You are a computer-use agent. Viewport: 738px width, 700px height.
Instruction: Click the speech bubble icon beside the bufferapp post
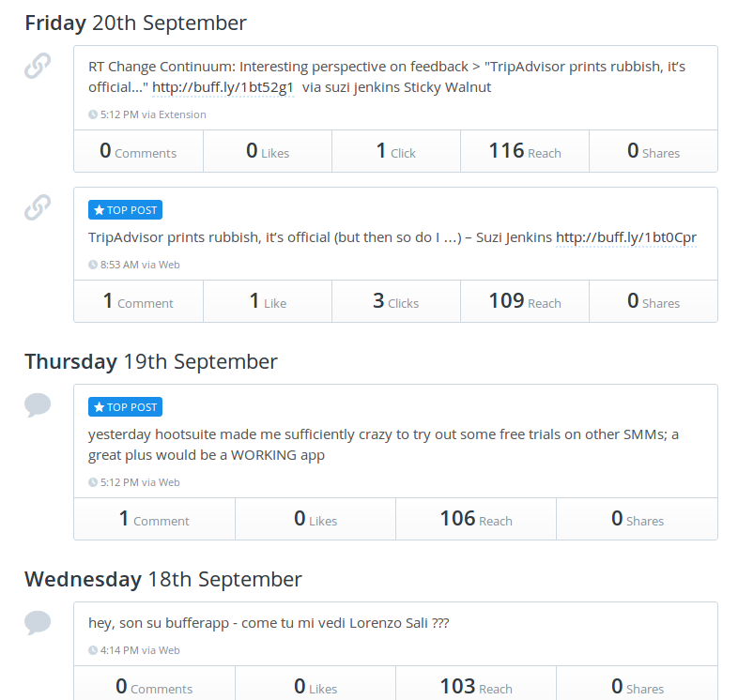[38, 622]
